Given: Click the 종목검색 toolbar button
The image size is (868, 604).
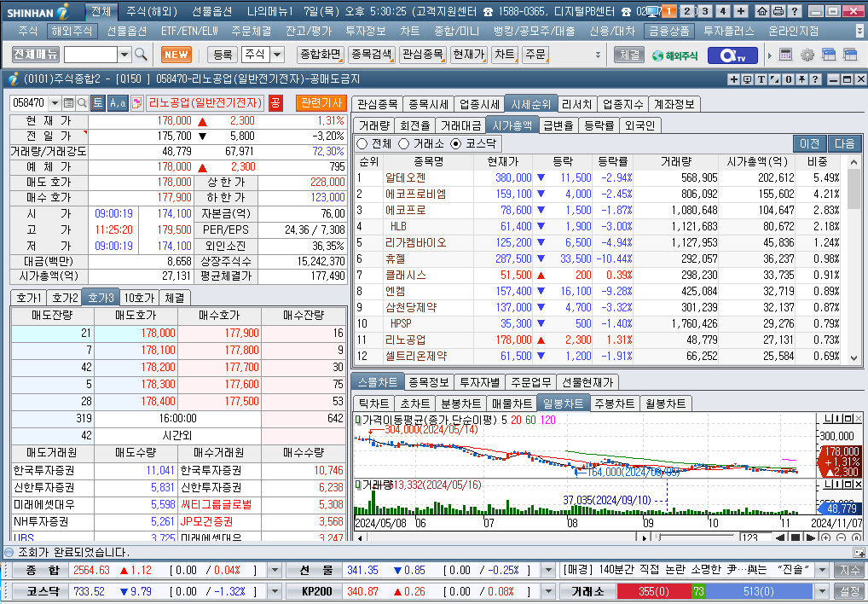Looking at the screenshot, I should click(371, 55).
